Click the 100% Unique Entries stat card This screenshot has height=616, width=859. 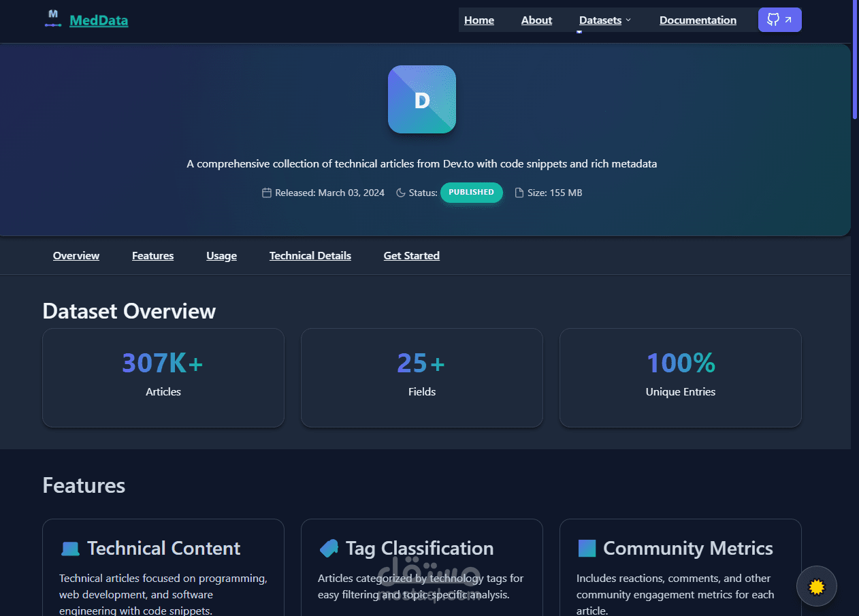681,378
